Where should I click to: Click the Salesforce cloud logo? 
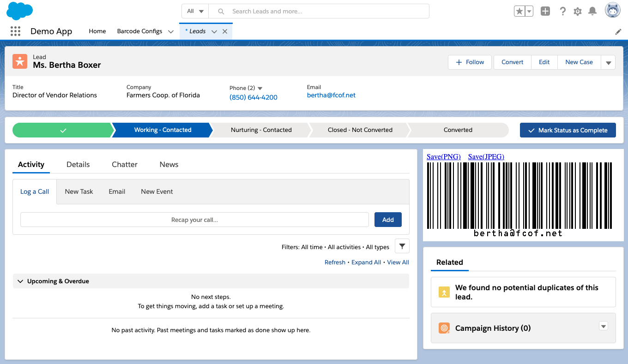[19, 11]
